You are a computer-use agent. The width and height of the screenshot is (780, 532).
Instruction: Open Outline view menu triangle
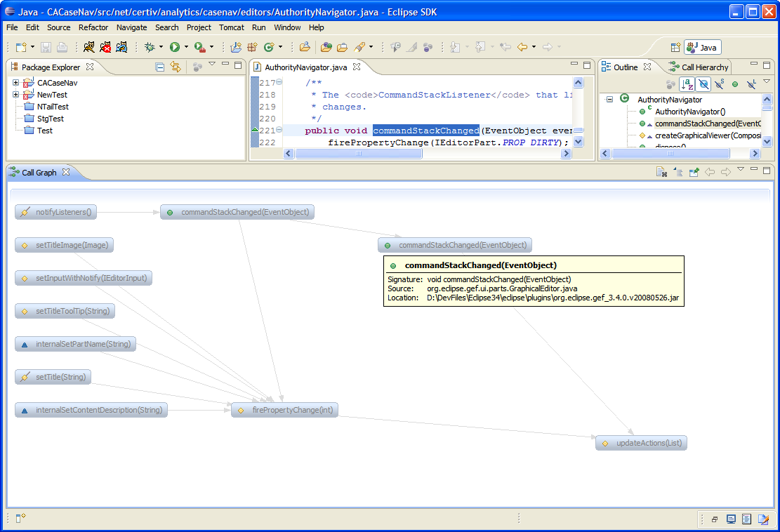[767, 81]
